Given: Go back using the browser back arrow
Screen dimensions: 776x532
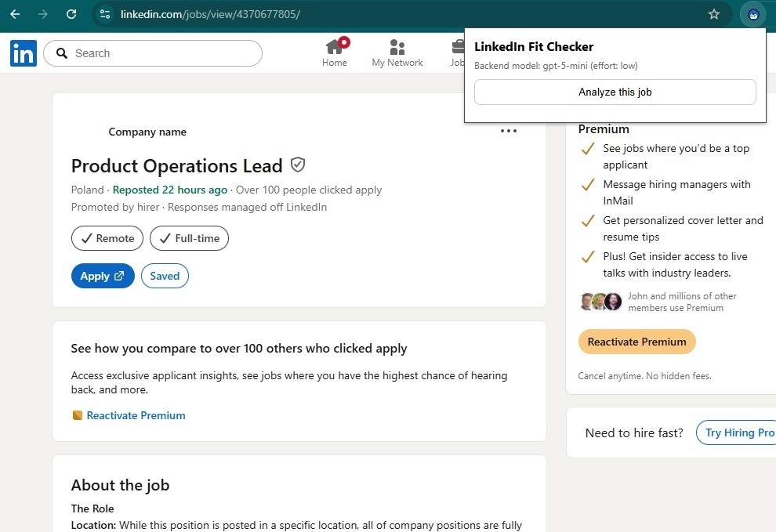Looking at the screenshot, I should [x=15, y=14].
